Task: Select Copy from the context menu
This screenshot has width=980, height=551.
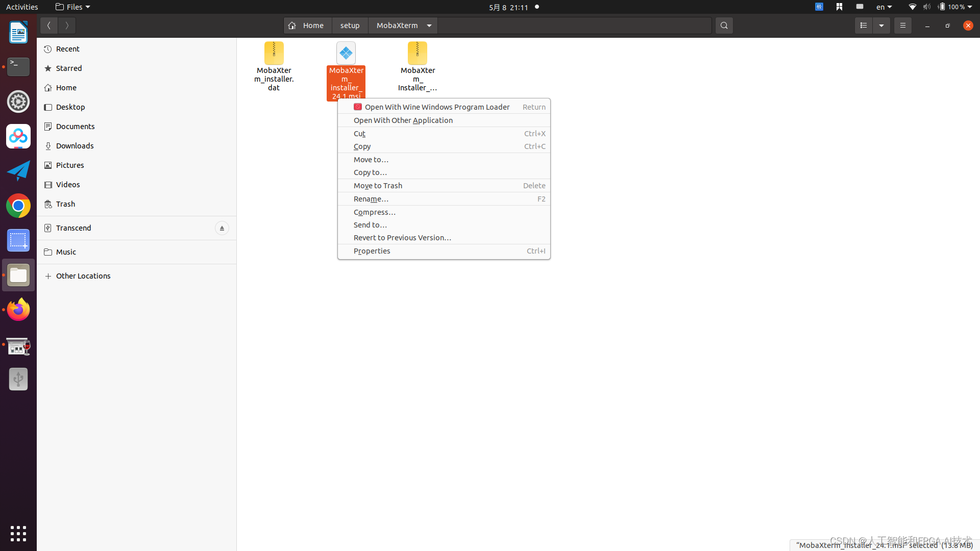Action: (444, 146)
